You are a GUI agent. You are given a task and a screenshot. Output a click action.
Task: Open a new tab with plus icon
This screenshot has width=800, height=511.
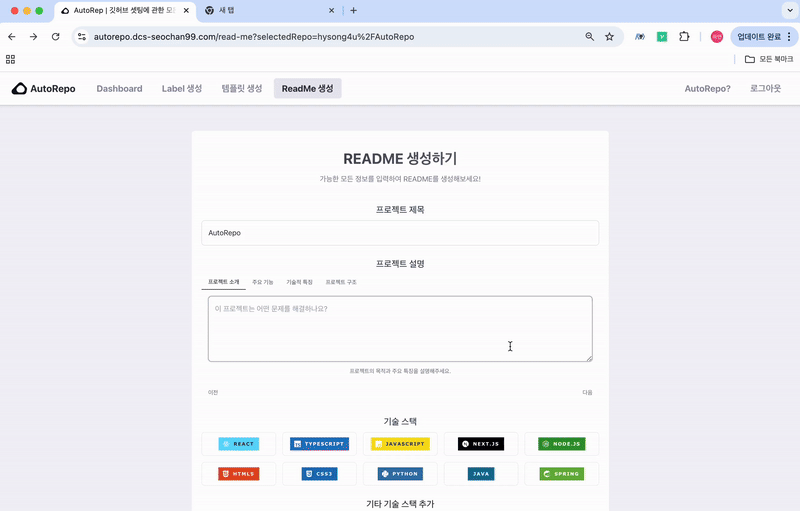point(353,10)
